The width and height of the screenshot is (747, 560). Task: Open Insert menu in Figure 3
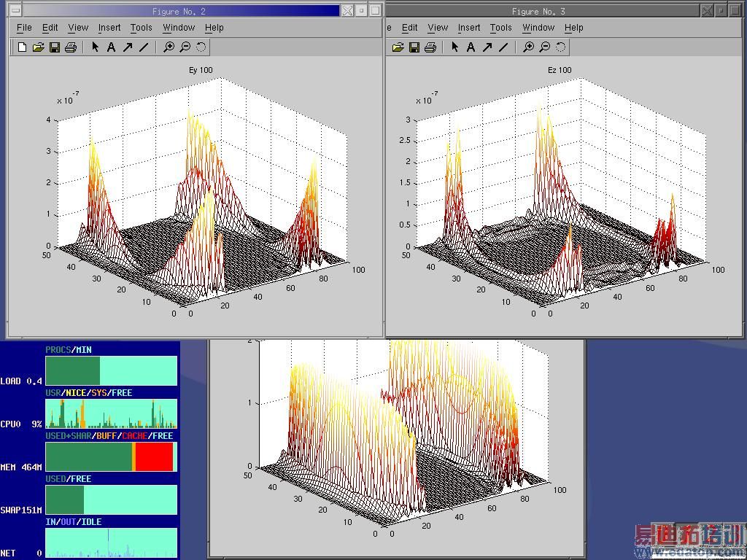[x=469, y=28]
